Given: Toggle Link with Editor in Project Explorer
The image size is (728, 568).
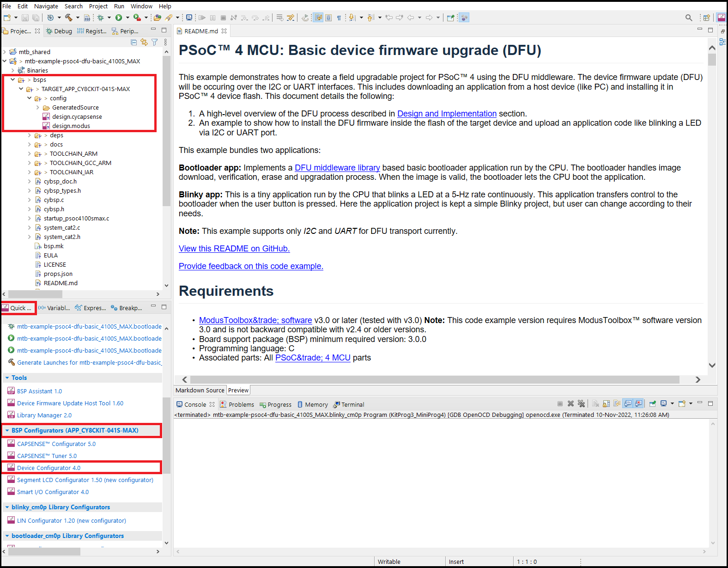Looking at the screenshot, I should (144, 42).
